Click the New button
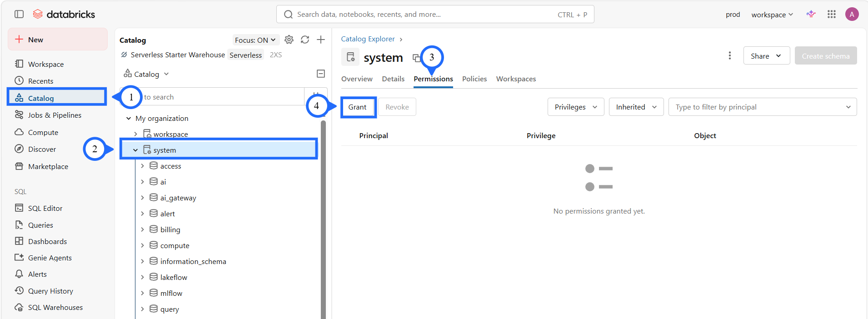This screenshot has height=319, width=868. [58, 40]
